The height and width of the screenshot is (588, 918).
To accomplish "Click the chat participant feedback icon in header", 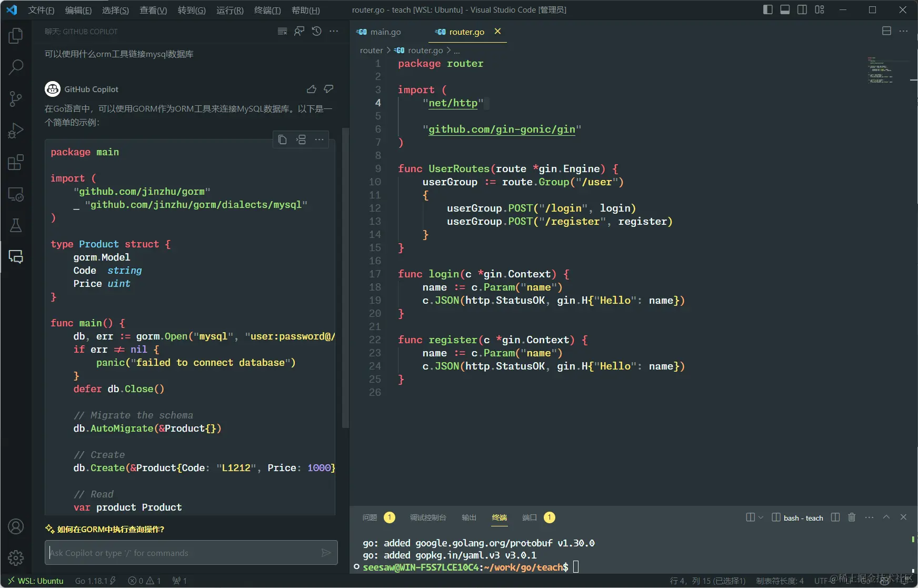I will 300,32.
